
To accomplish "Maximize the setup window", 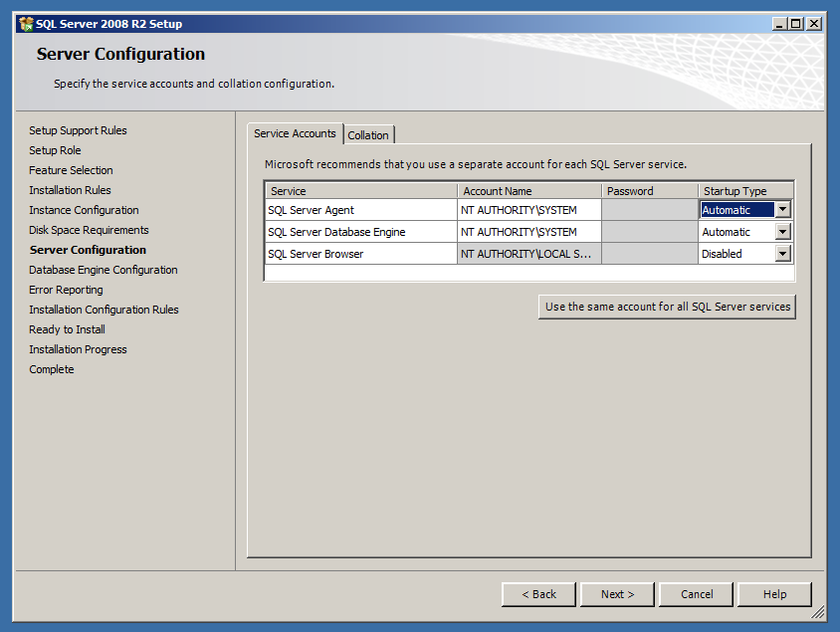I will click(x=795, y=24).
